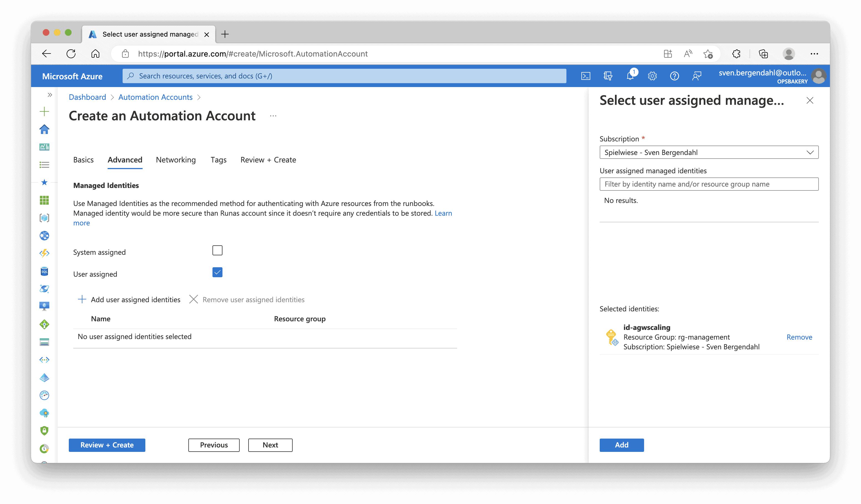Enable the System assigned checkbox
Image resolution: width=861 pixels, height=504 pixels.
217,250
